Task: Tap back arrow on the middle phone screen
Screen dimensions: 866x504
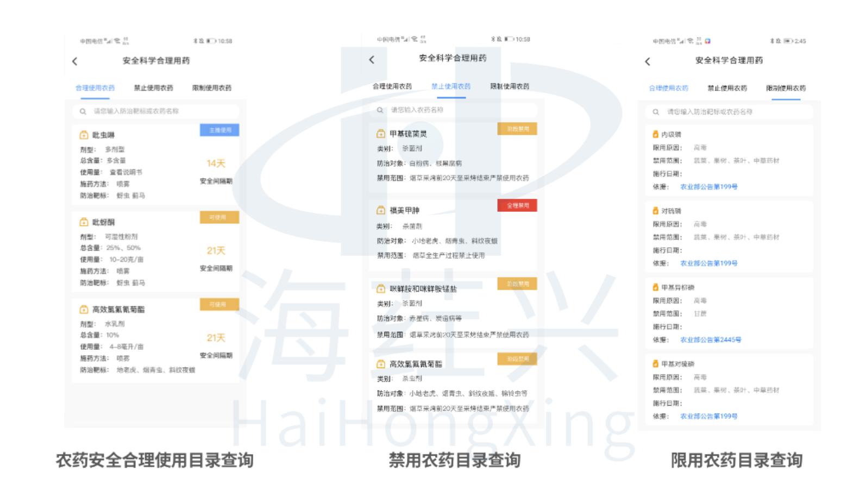Action: click(x=372, y=60)
